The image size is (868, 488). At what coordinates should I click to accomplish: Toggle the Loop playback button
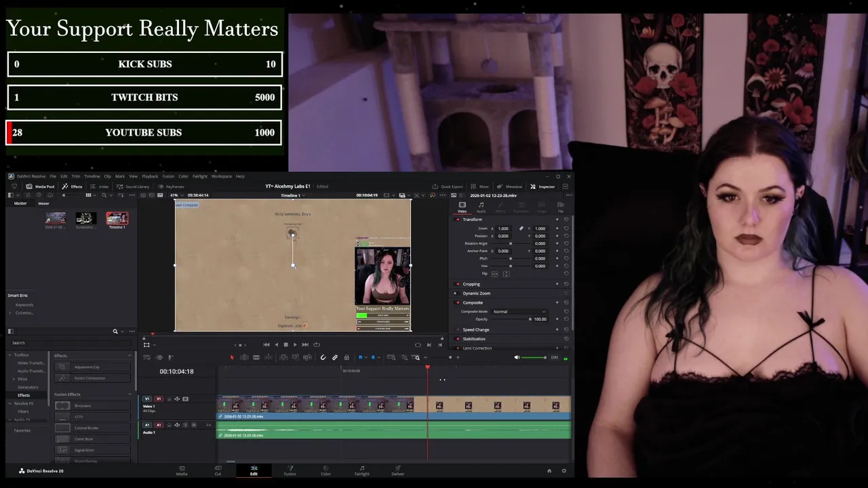point(317,345)
